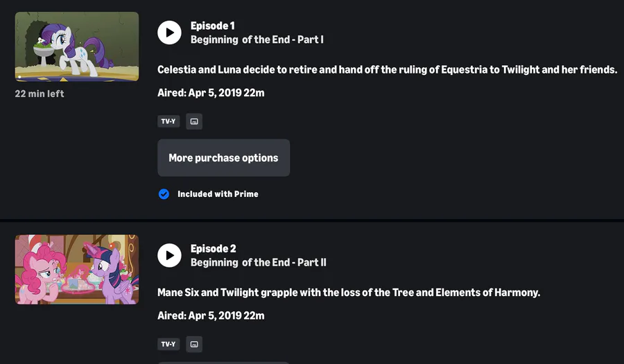This screenshot has height=364, width=624.
Task: Select the title "Beginning of the End - Part II"
Action: pos(259,262)
